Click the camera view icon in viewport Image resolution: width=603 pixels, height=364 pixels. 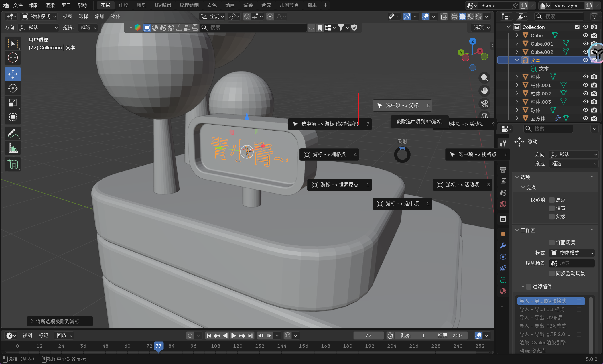click(x=484, y=103)
